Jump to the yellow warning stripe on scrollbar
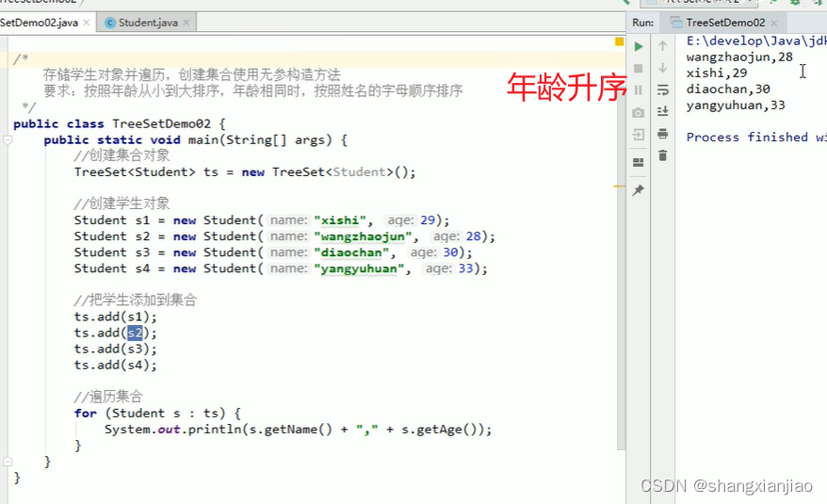827x504 pixels. click(x=619, y=187)
